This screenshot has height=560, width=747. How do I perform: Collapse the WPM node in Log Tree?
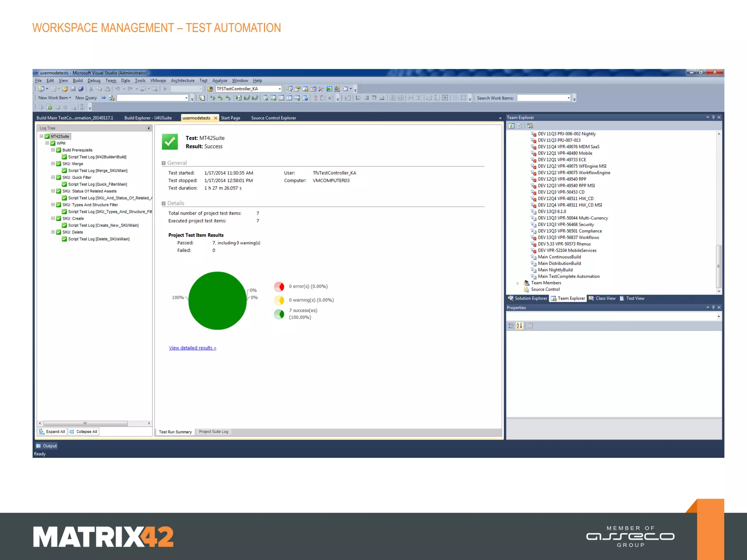47,143
